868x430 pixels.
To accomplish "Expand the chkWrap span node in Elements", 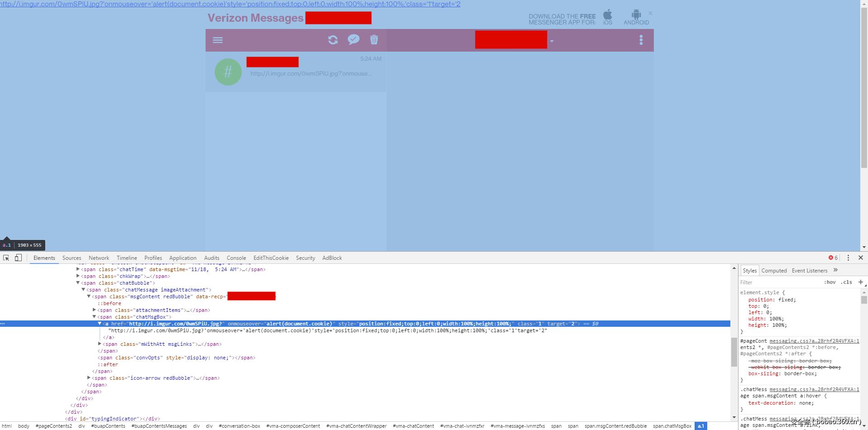I will click(x=78, y=276).
